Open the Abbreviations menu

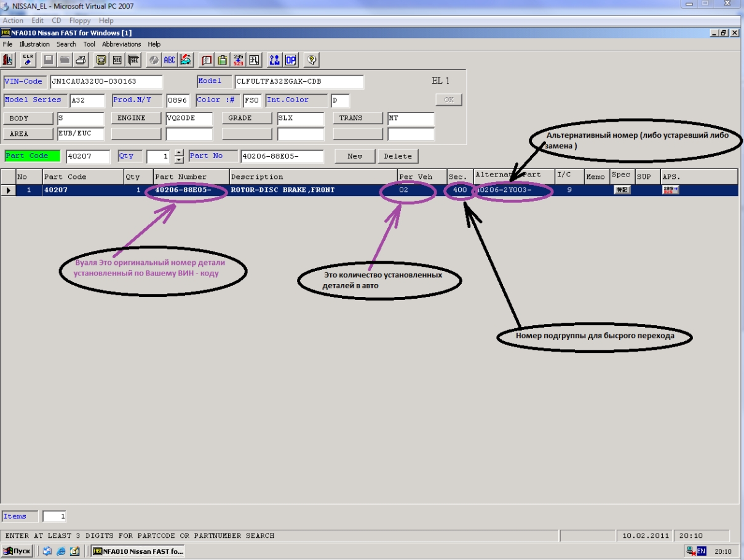click(x=121, y=44)
